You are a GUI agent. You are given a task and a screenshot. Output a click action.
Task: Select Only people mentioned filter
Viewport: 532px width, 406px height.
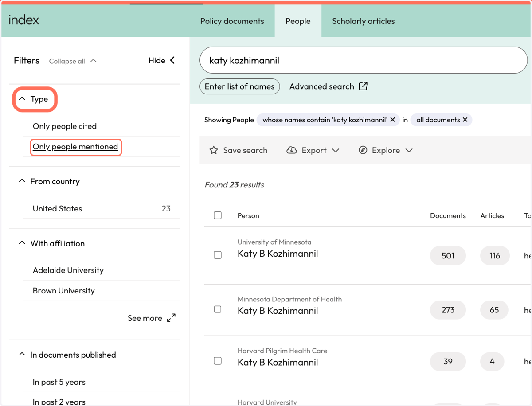pyautogui.click(x=75, y=147)
